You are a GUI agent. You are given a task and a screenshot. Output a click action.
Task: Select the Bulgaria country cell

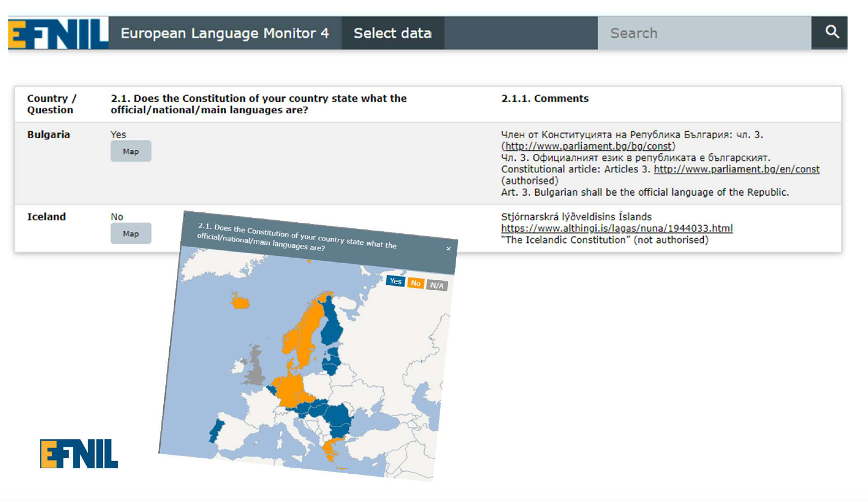tap(49, 134)
